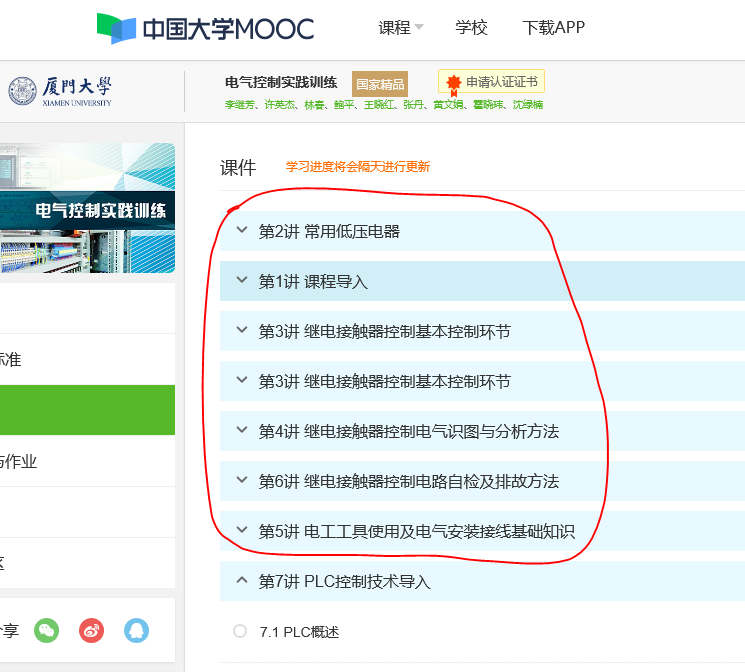Open the sidebar item ending in 作业
Image resolution: width=745 pixels, height=672 pixels.
[87, 461]
